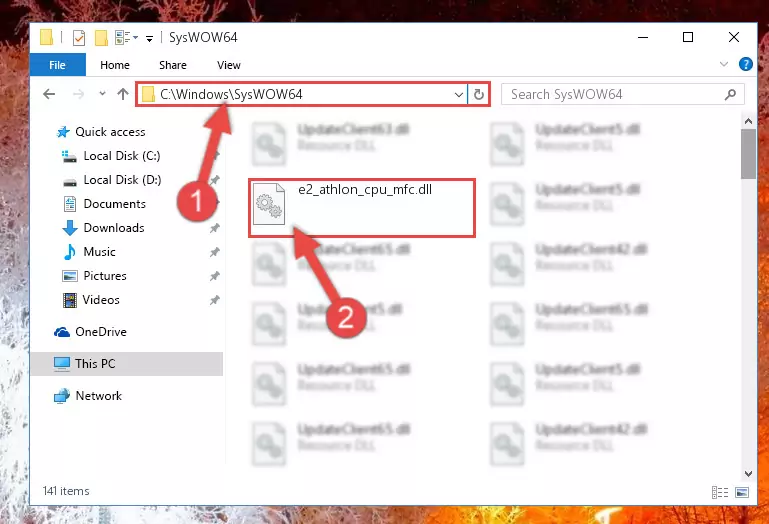Screen dimensions: 769x524
Task: Click the This PC monitor icon
Action: (62, 364)
